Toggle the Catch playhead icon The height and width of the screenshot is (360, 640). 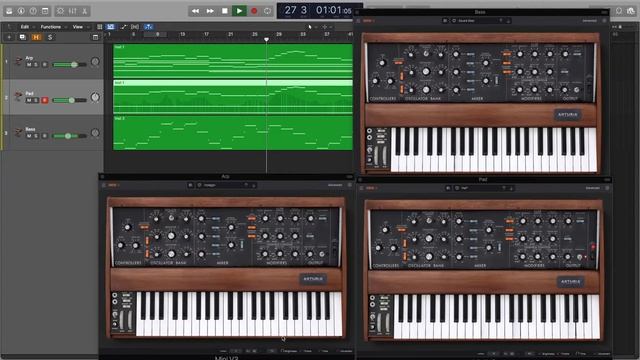148,27
